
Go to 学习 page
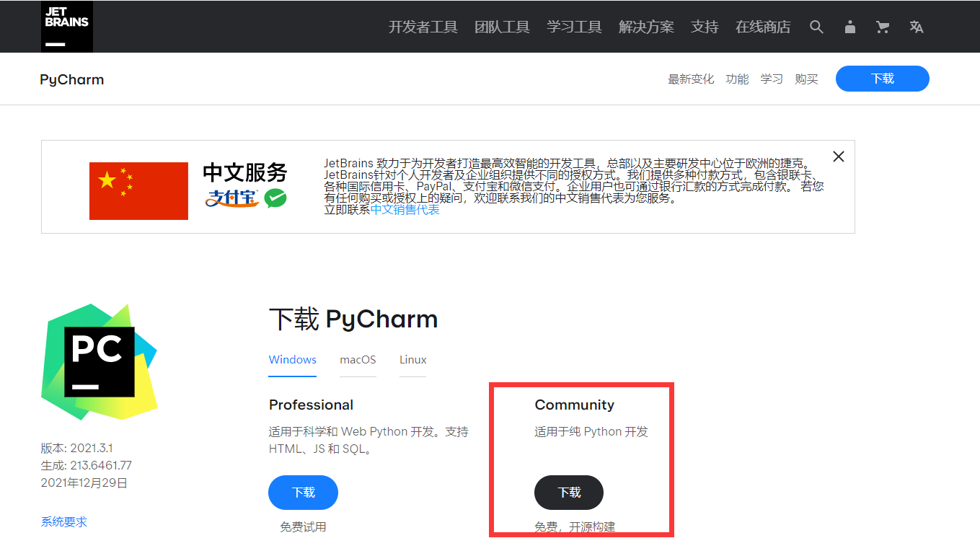pyautogui.click(x=772, y=79)
